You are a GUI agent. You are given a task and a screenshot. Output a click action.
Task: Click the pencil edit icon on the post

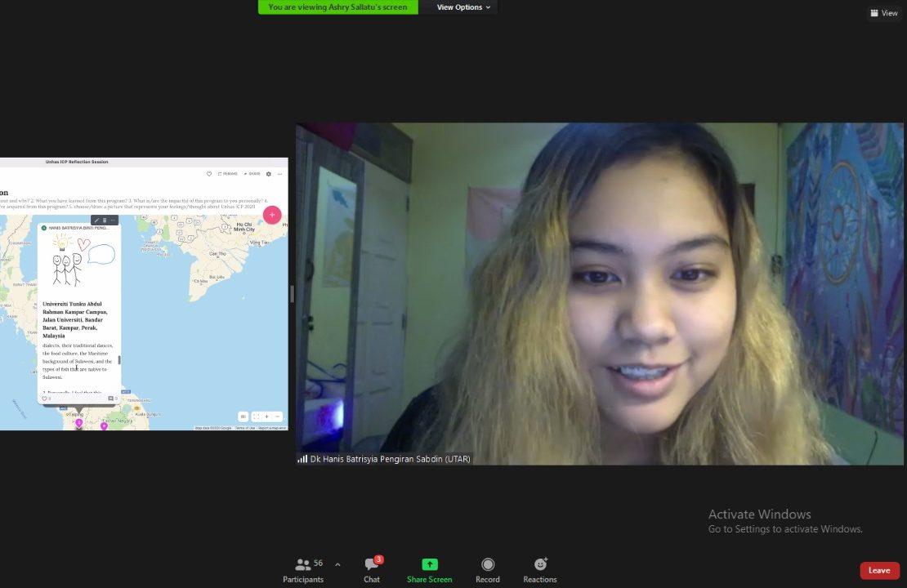pyautogui.click(x=96, y=220)
